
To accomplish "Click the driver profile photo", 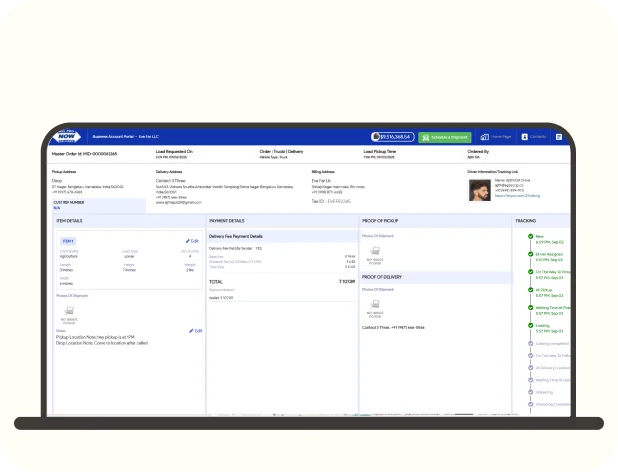I will click(480, 189).
